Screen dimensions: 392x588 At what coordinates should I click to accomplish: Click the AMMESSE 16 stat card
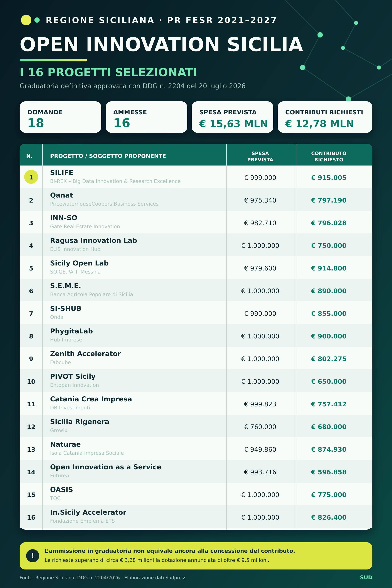click(146, 117)
